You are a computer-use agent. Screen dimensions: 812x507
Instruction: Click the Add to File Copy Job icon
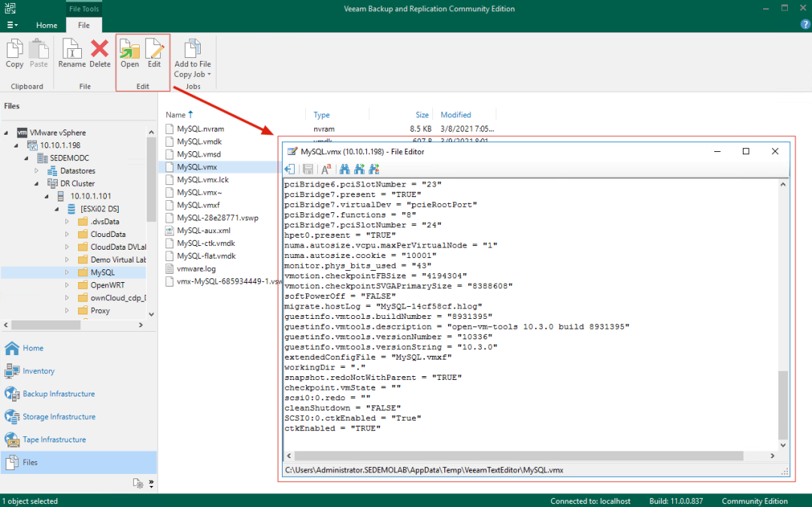192,49
